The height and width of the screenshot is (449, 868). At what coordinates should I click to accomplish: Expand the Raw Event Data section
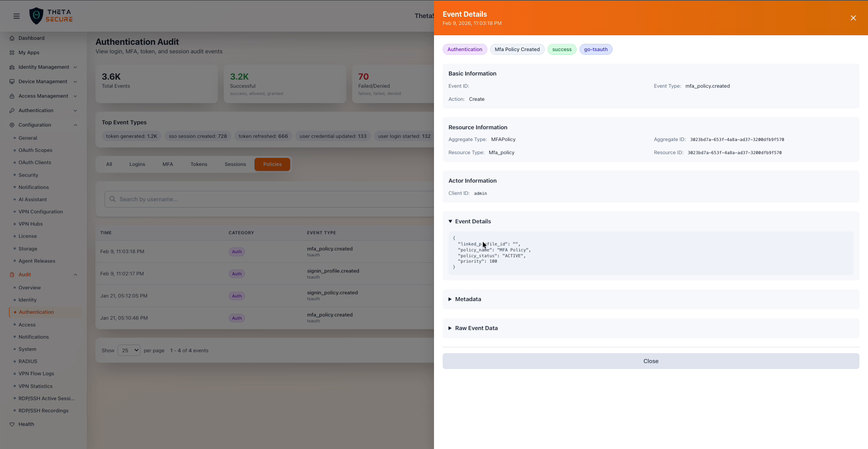click(476, 328)
